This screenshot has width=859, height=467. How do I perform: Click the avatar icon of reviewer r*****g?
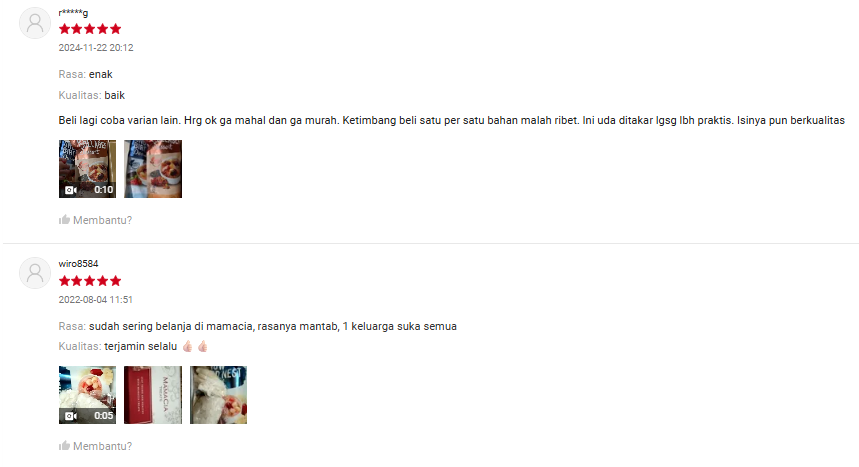pos(35,23)
